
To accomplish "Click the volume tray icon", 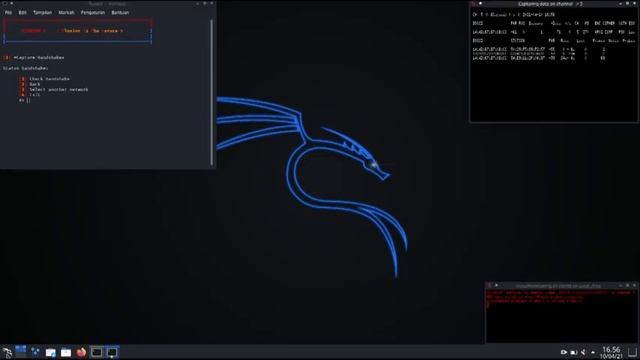I will pos(584,352).
